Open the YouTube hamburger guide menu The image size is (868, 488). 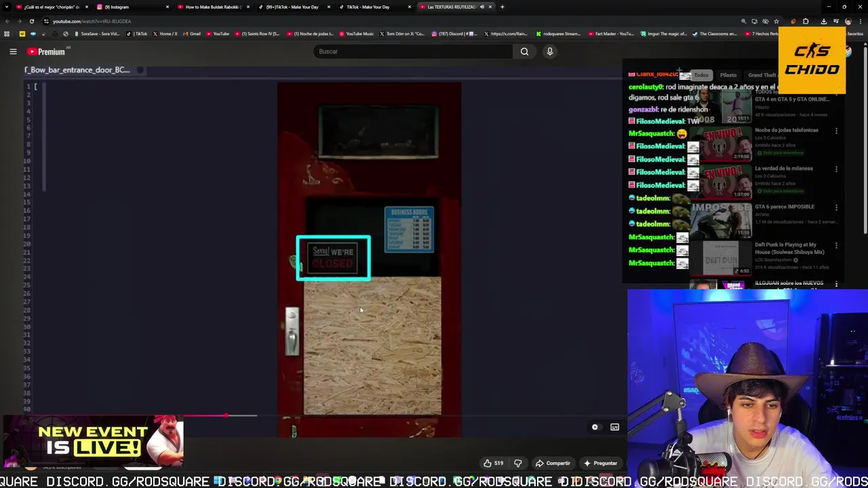pos(13,52)
